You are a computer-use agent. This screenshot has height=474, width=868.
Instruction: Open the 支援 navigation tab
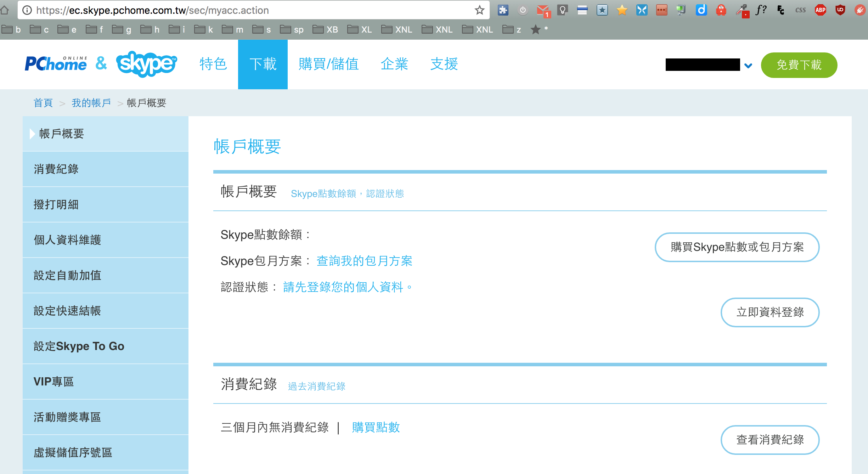(x=444, y=64)
